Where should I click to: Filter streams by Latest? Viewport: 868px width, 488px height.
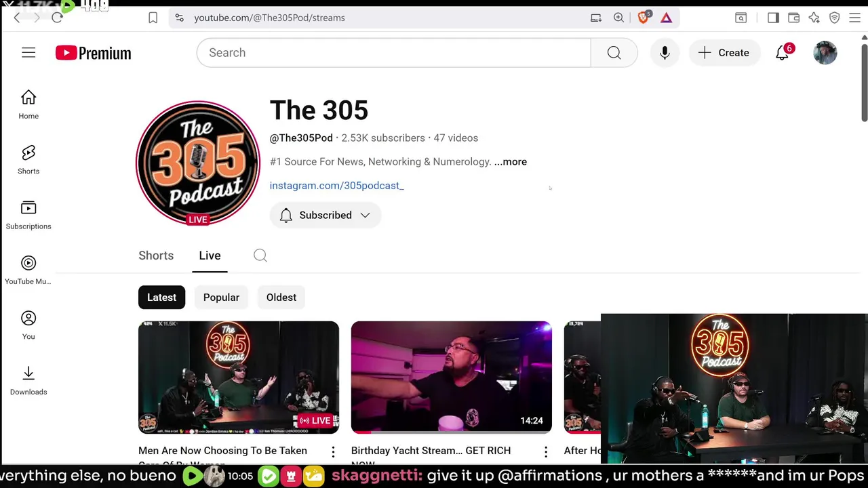(161, 298)
